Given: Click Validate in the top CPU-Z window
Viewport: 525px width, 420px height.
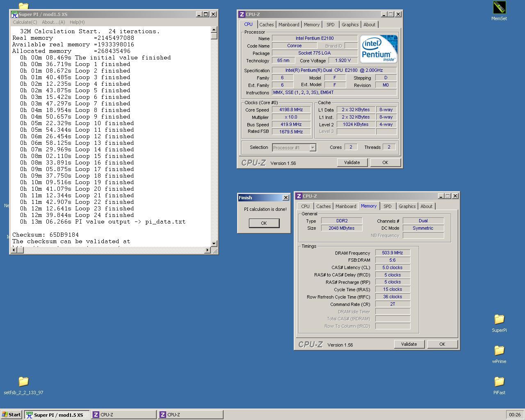Looking at the screenshot, I should click(352, 162).
